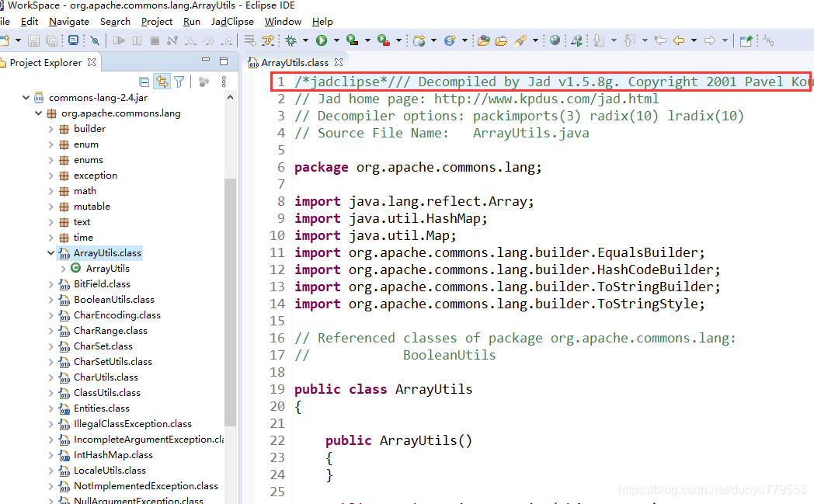Select the LocaleUtils.class tree item
This screenshot has width=814, height=504.
click(x=110, y=471)
